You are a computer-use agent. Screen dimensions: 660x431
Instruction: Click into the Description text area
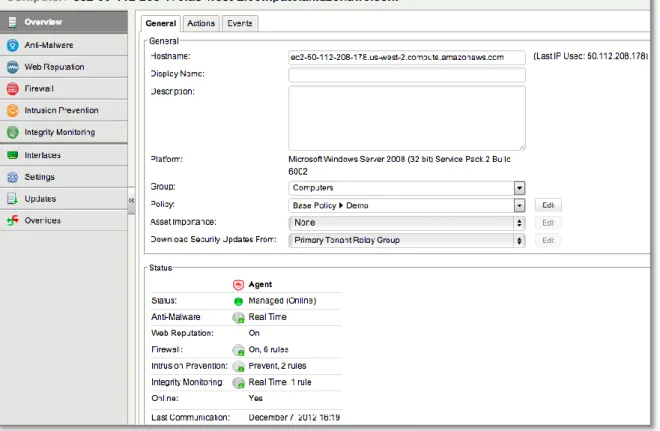[407, 118]
